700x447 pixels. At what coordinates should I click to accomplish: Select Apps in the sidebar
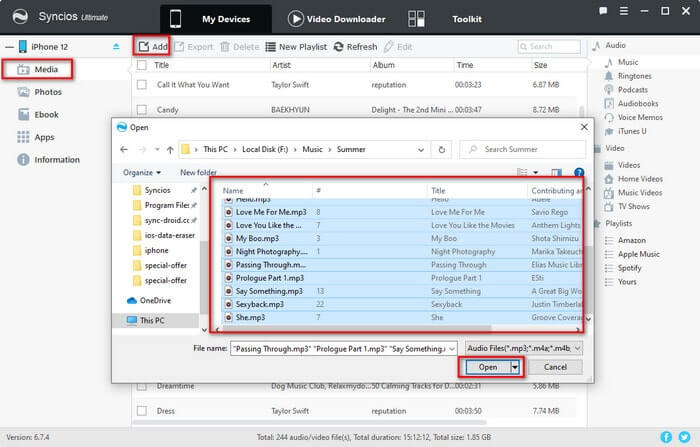[36, 137]
